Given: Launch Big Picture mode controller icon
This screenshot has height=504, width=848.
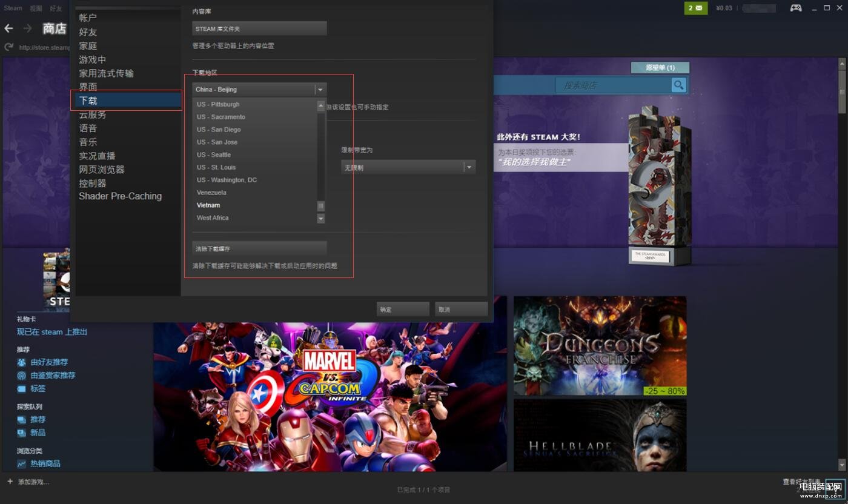Looking at the screenshot, I should (796, 8).
